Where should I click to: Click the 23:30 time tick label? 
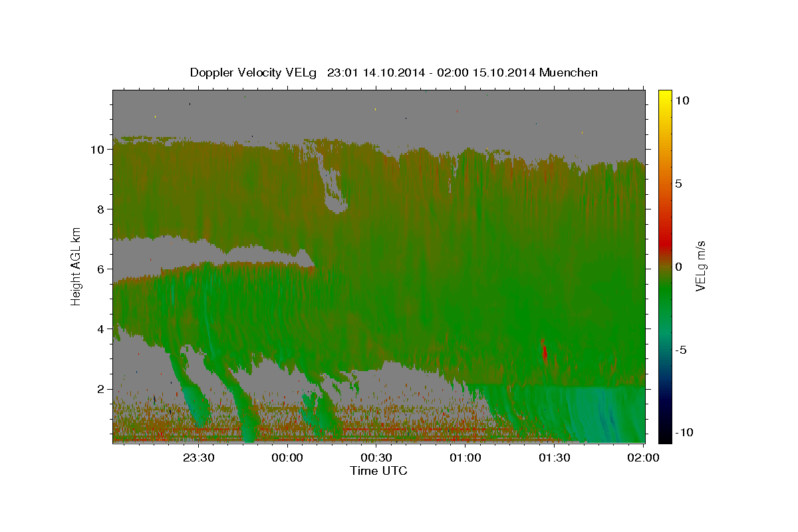point(199,458)
